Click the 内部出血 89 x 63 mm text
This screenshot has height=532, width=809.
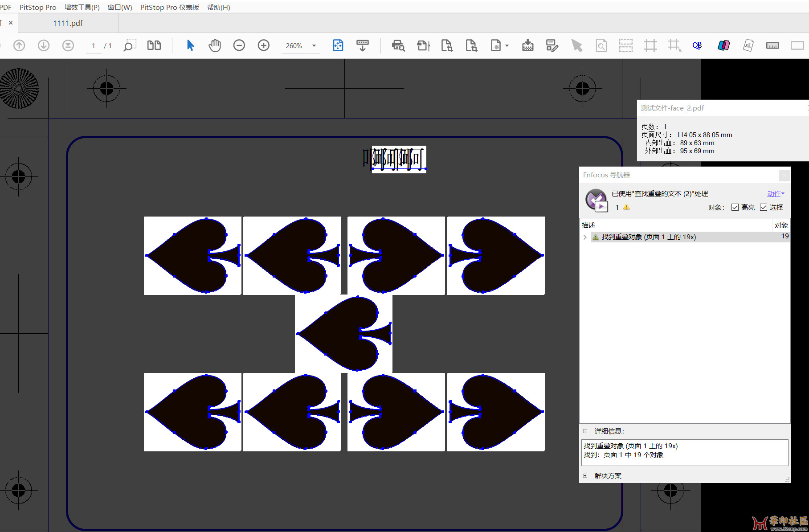pyautogui.click(x=680, y=143)
